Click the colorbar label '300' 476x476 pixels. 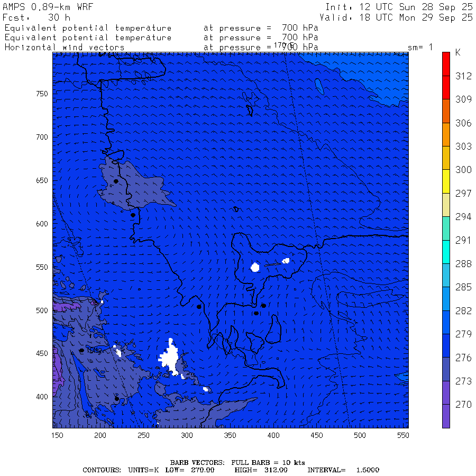click(x=463, y=170)
